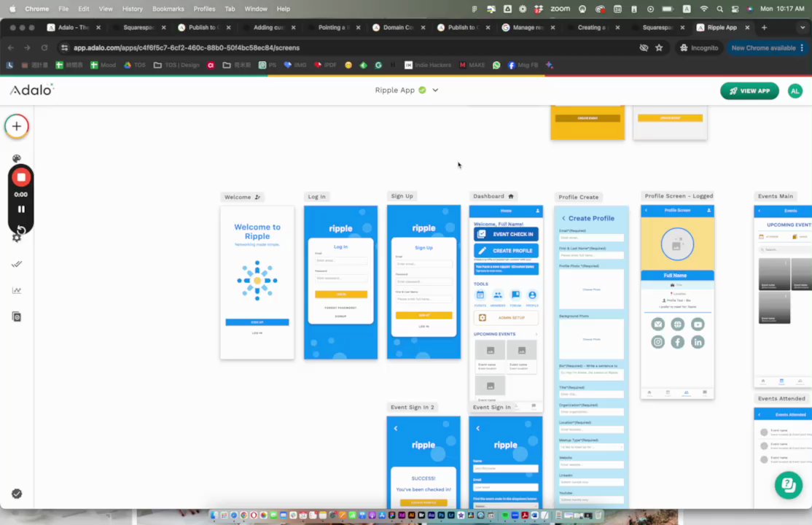Click the checkmark badge at sidebar bottom
The image size is (812, 525).
coord(17,494)
